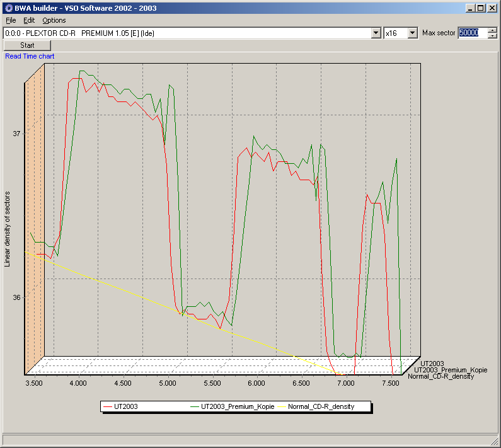
Task: Expand the PLEXTOR drive dropdown arrow
Action: pyautogui.click(x=376, y=33)
